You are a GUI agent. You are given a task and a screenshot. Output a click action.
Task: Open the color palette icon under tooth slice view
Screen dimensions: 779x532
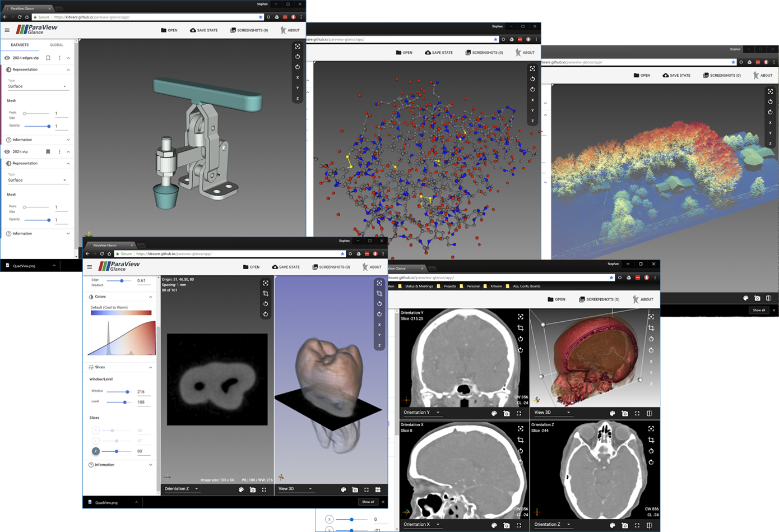[242, 490]
